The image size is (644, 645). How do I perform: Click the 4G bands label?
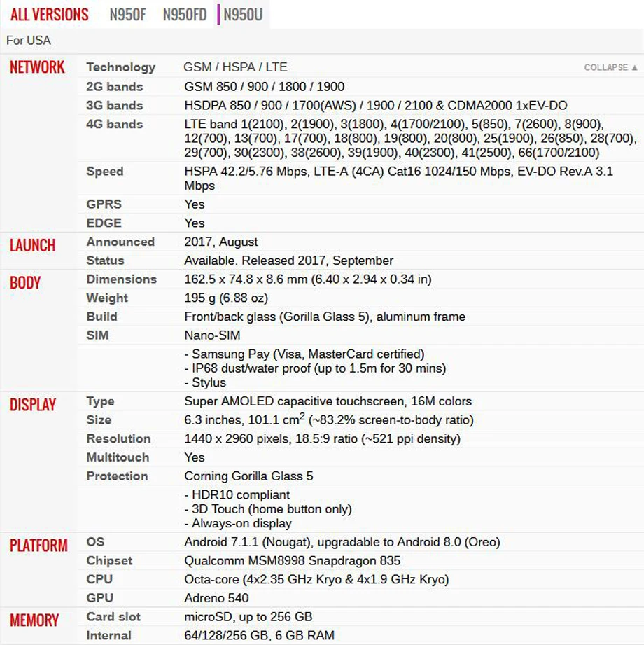coord(115,124)
